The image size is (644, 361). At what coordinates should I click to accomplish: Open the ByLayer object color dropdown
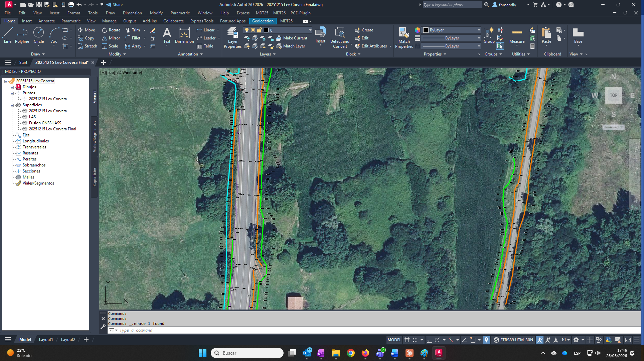pos(451,30)
